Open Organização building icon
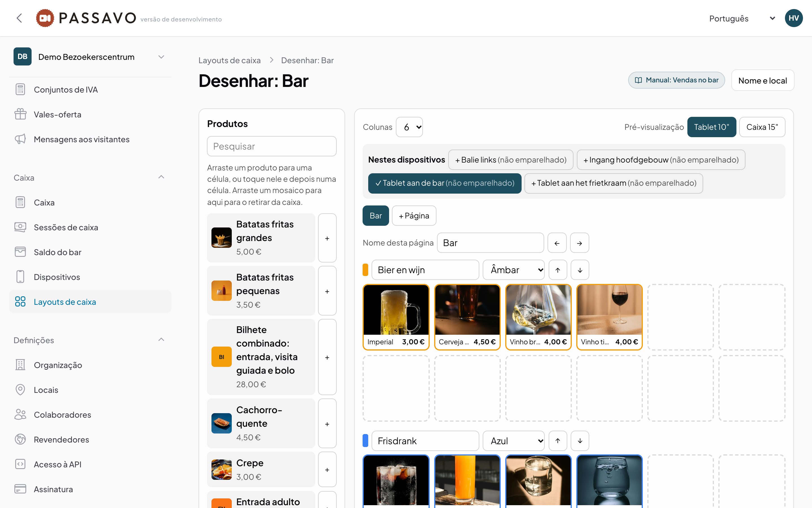The height and width of the screenshot is (508, 812). pos(20,365)
